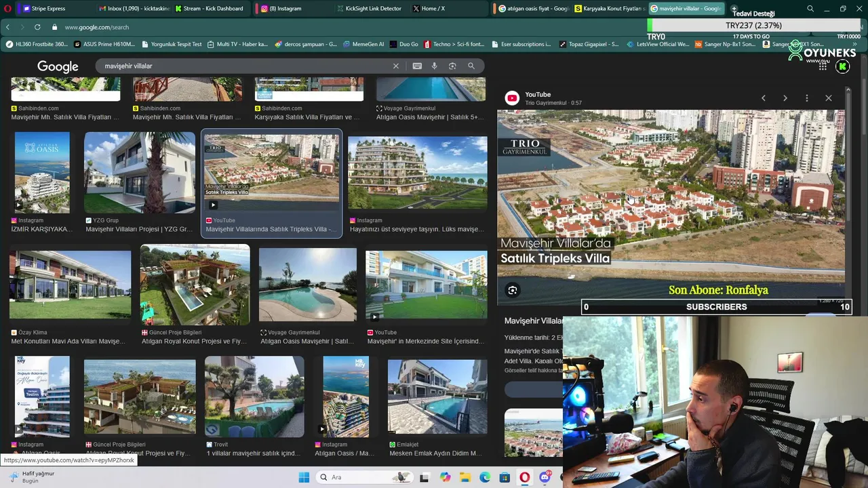Screen dimensions: 868x488
Task: Clear the Google search box text
Action: click(396, 66)
